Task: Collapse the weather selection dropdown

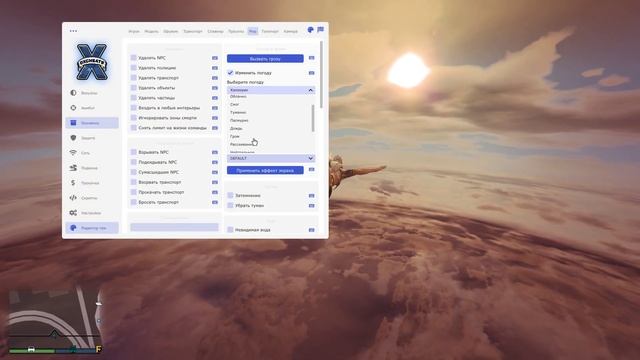Action: coord(271,90)
